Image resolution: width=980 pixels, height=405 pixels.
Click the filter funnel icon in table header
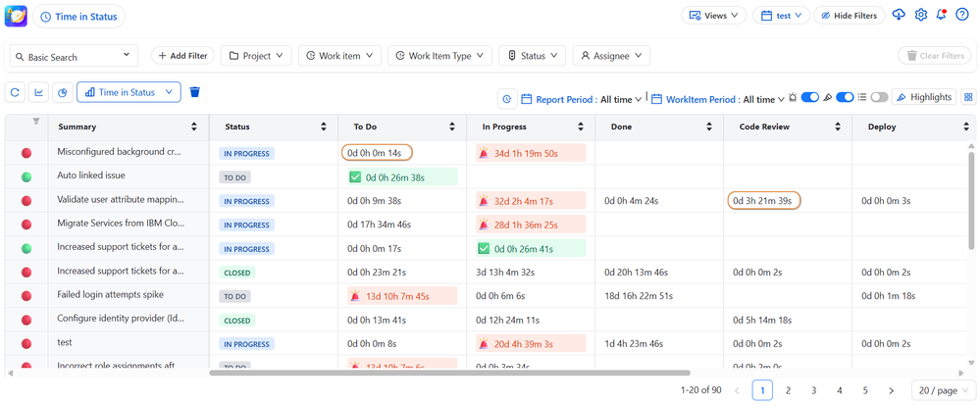point(35,122)
